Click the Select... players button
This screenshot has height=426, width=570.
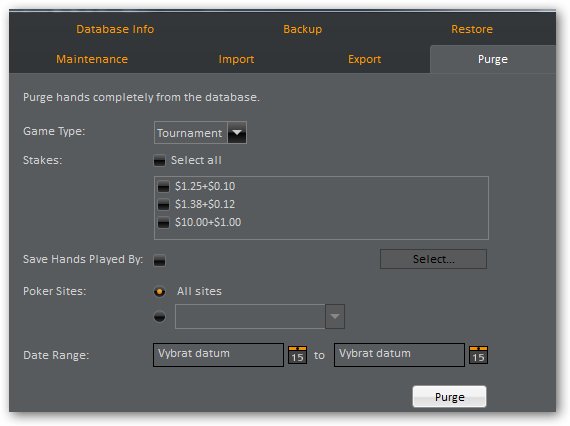[x=433, y=259]
